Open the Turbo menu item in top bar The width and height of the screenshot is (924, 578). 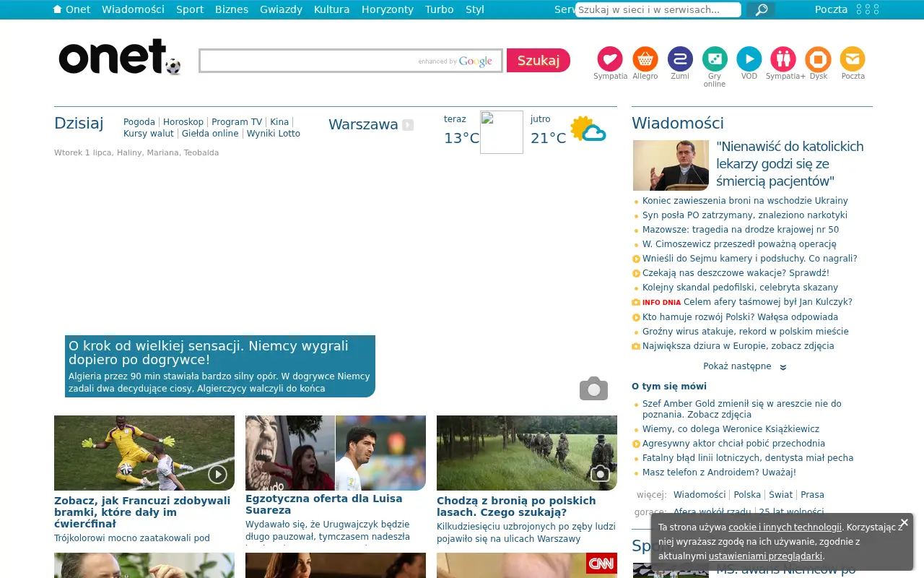440,9
